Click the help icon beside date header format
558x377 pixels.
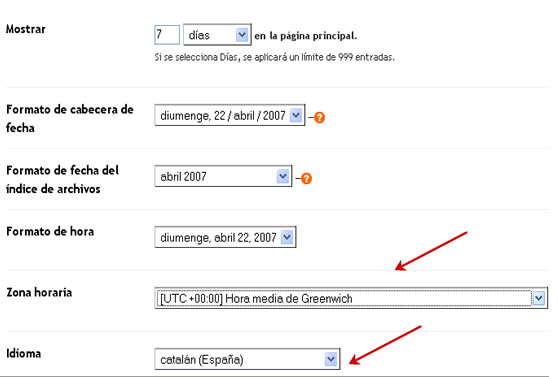coord(319,117)
